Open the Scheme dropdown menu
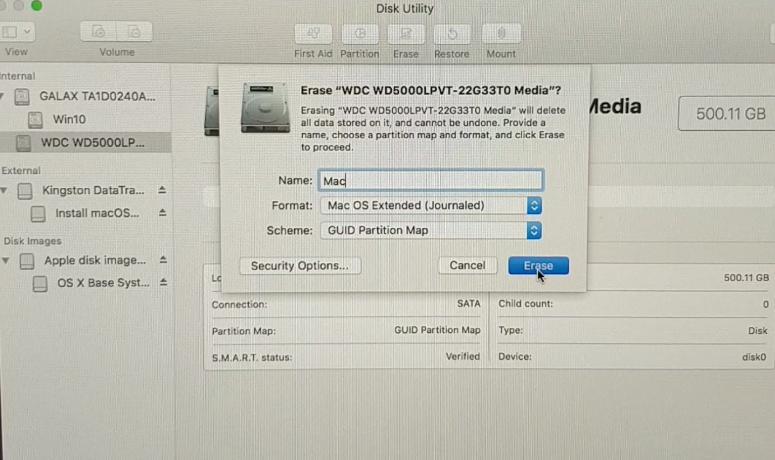The width and height of the screenshot is (775, 460). click(431, 230)
